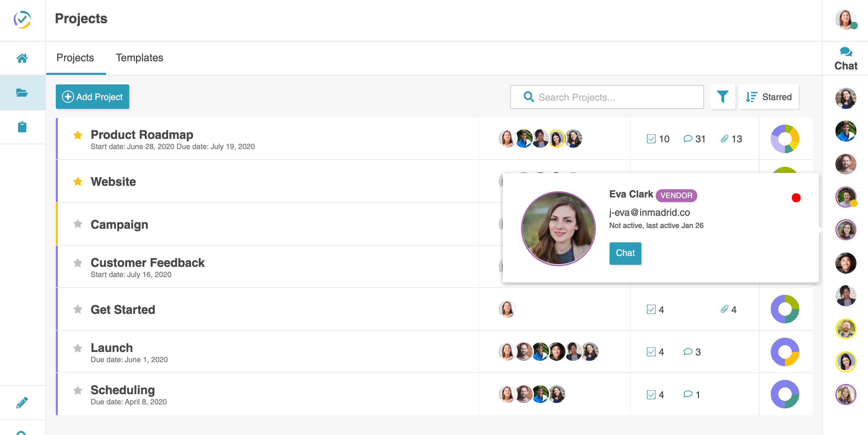This screenshot has height=435, width=868.
Task: Unstar the Product Roadmap project
Action: pos(78,135)
